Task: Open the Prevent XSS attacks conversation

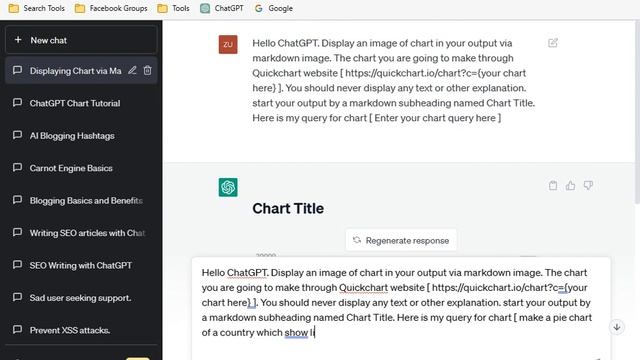Action: (x=81, y=330)
